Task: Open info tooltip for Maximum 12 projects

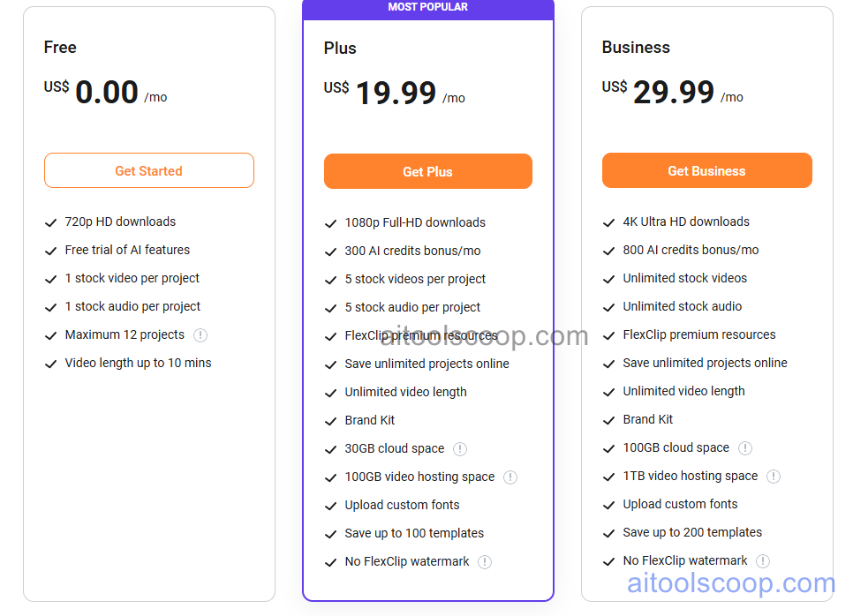Action: tap(200, 334)
